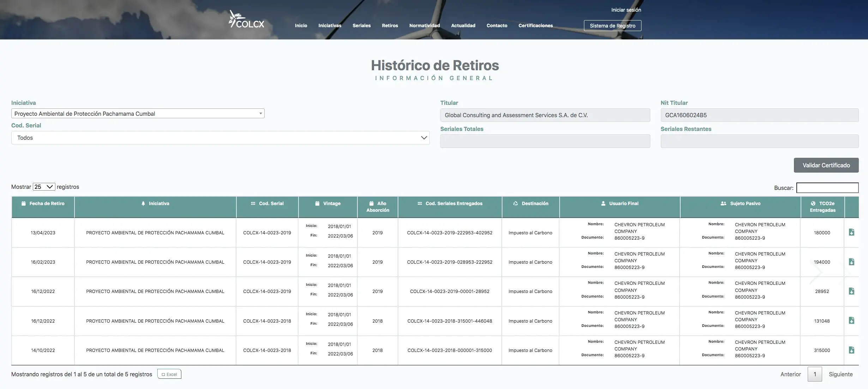Open the Contacto page
This screenshot has height=389, width=868.
tap(497, 25)
